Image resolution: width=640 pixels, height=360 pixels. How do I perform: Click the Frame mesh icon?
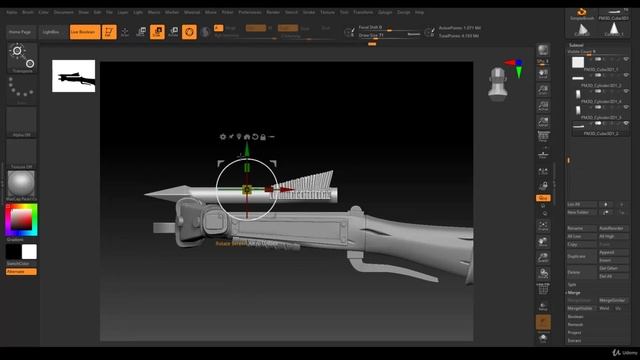543,226
